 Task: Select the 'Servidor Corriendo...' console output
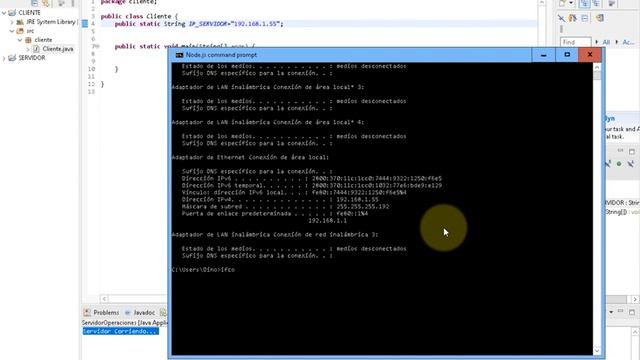click(x=120, y=331)
